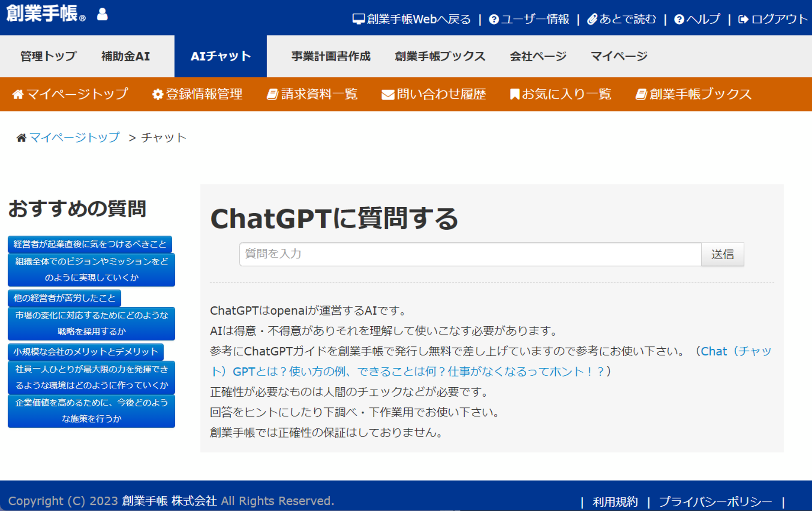
Task: Open the 会社ページ tab
Action: coord(538,56)
